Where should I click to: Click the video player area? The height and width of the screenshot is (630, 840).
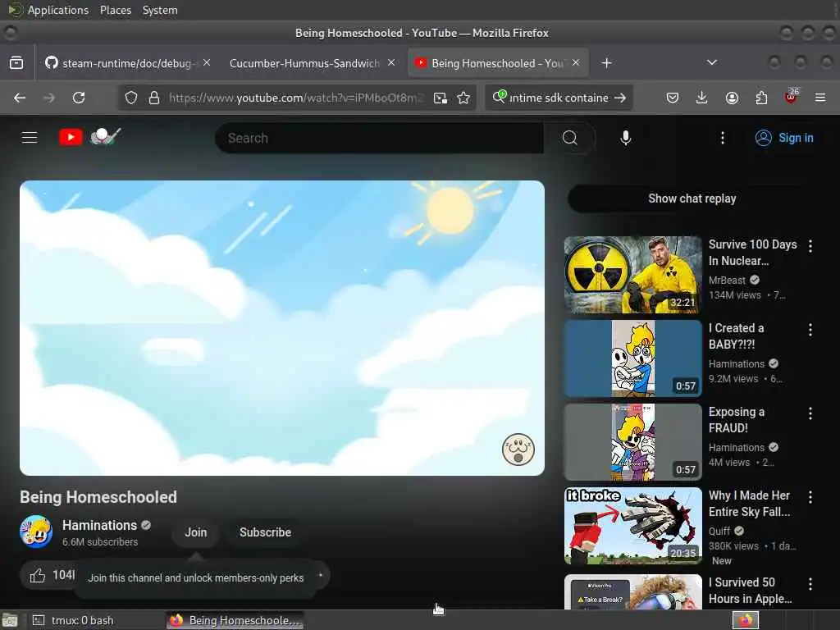282,328
